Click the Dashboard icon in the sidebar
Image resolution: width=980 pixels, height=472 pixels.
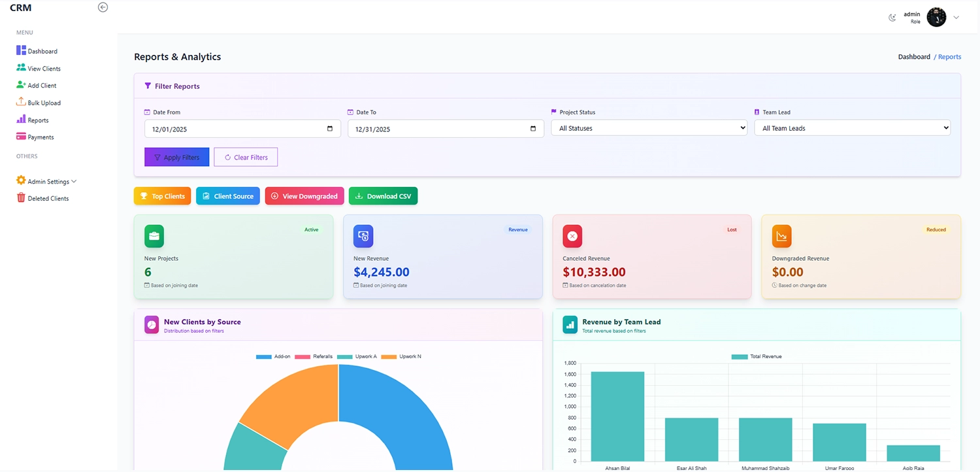coord(21,50)
